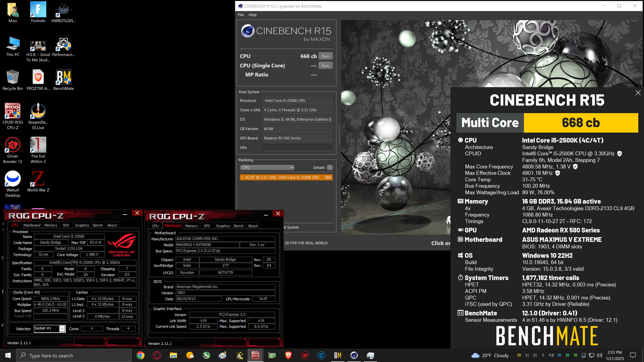
Task: Open the network icon in the system tray
Action: 592,355
